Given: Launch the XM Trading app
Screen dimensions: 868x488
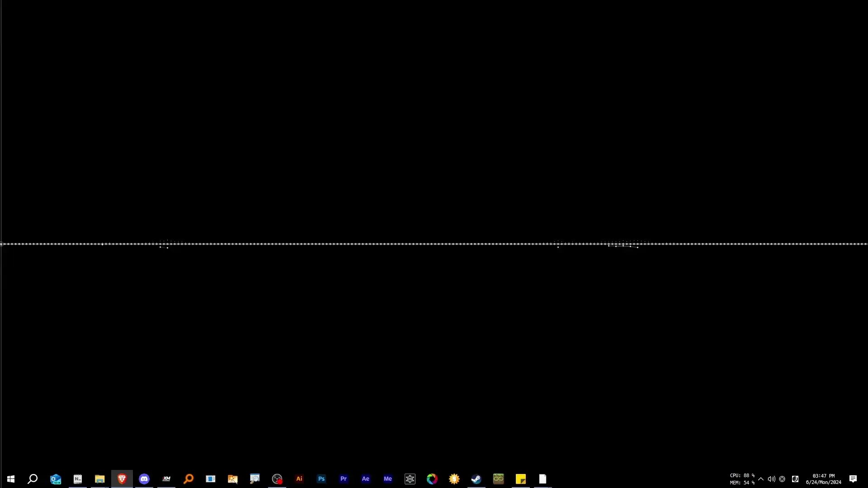Looking at the screenshot, I should coord(166,479).
